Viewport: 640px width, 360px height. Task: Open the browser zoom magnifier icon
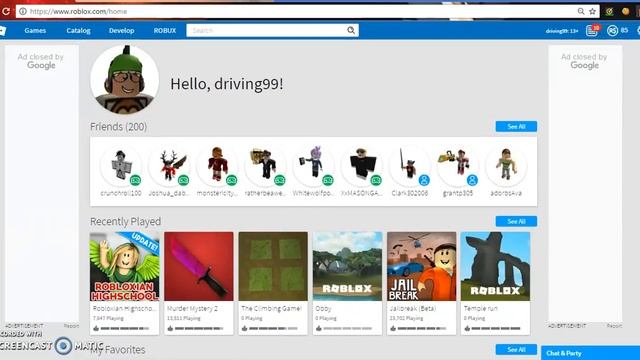pos(581,11)
